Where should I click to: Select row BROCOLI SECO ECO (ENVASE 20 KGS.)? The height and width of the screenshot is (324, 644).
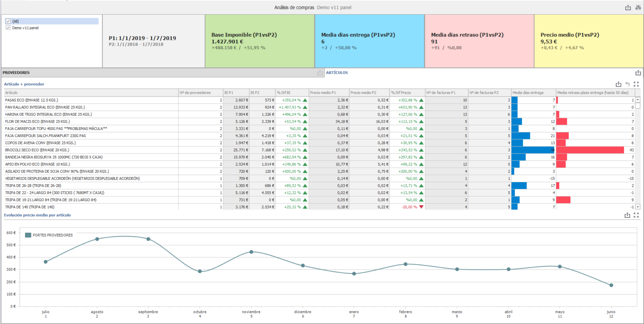pyautogui.click(x=319, y=150)
